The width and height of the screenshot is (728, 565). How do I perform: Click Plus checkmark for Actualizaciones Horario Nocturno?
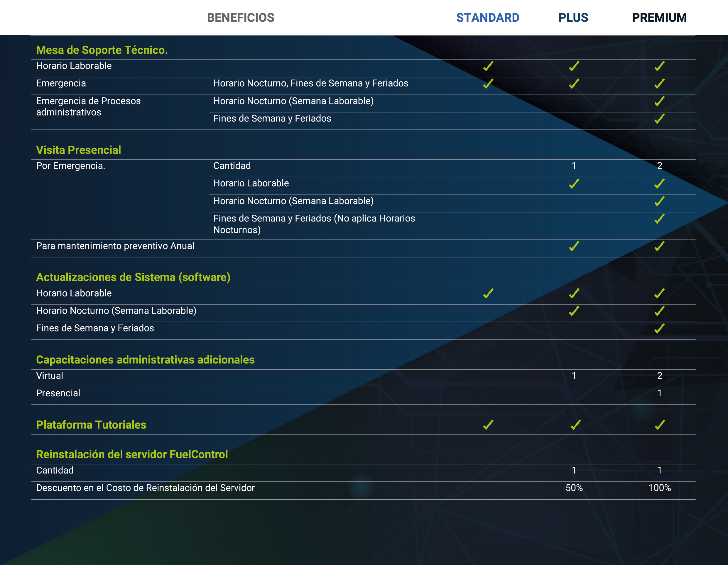click(574, 311)
